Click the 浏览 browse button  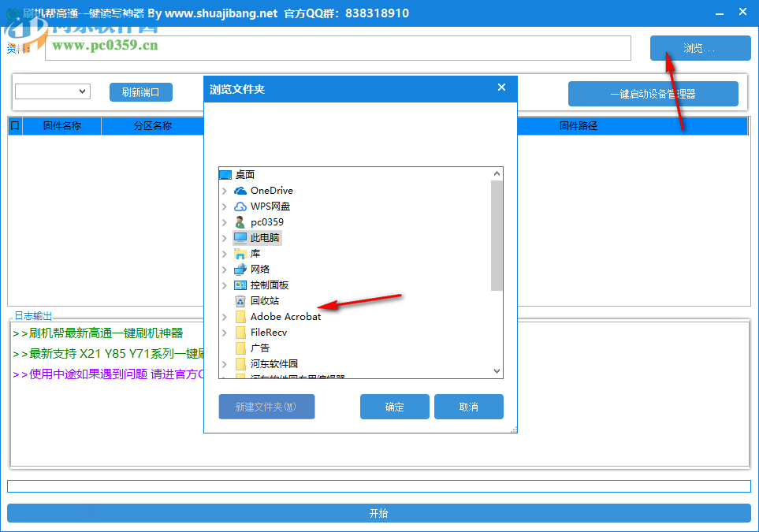700,48
